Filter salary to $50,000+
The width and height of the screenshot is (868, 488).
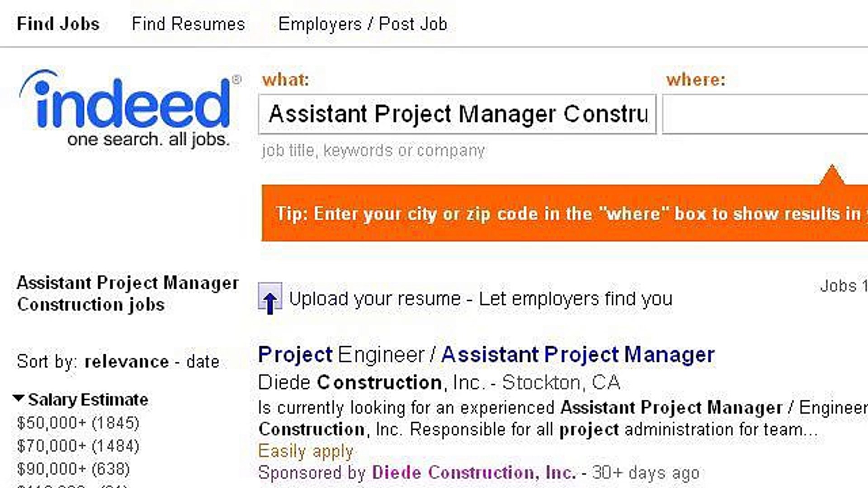tap(78, 423)
